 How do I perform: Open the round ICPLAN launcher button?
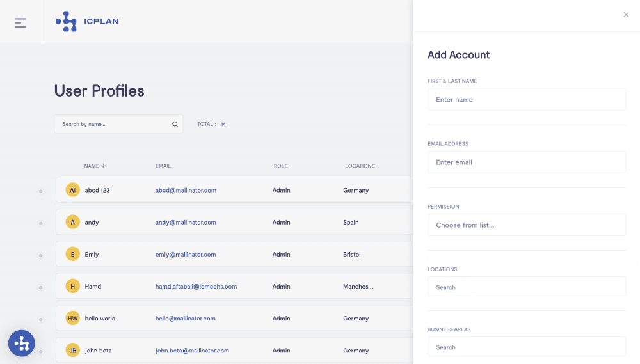click(22, 343)
